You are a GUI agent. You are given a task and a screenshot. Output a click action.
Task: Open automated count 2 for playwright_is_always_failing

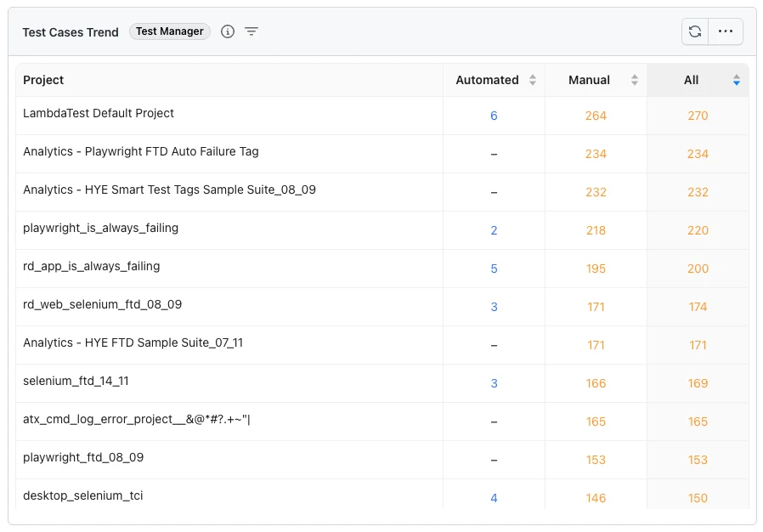click(x=494, y=230)
